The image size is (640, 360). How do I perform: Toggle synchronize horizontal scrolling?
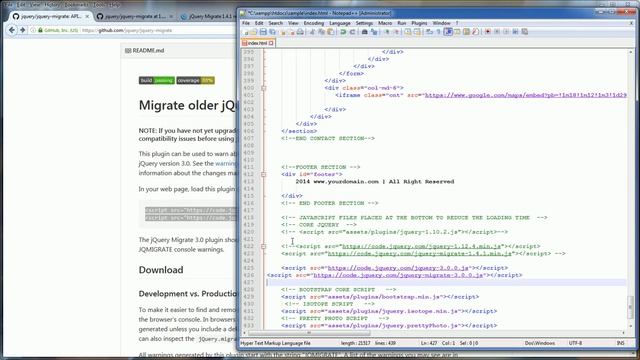point(417,32)
